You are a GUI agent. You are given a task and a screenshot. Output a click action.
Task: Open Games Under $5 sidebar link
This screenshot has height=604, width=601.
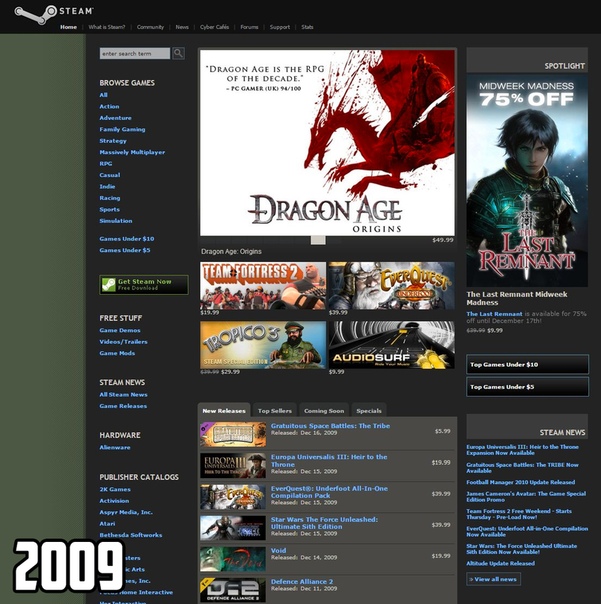point(125,250)
